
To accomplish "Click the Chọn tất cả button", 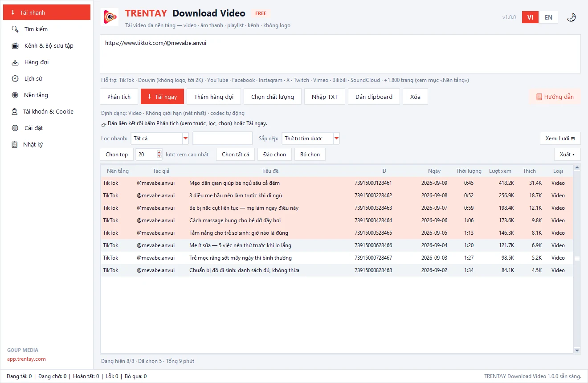I will coord(236,155).
